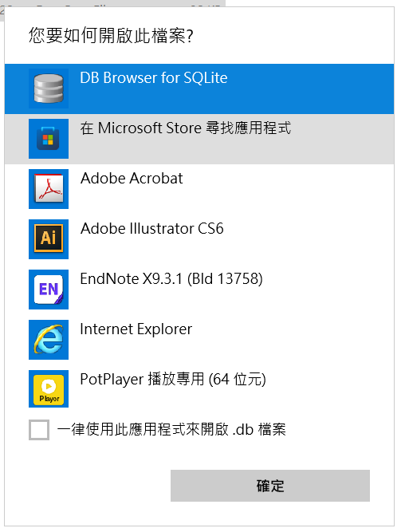Click the 您要如何開啟此檔案? dialog title
This screenshot has height=532, width=405.
(x=111, y=35)
